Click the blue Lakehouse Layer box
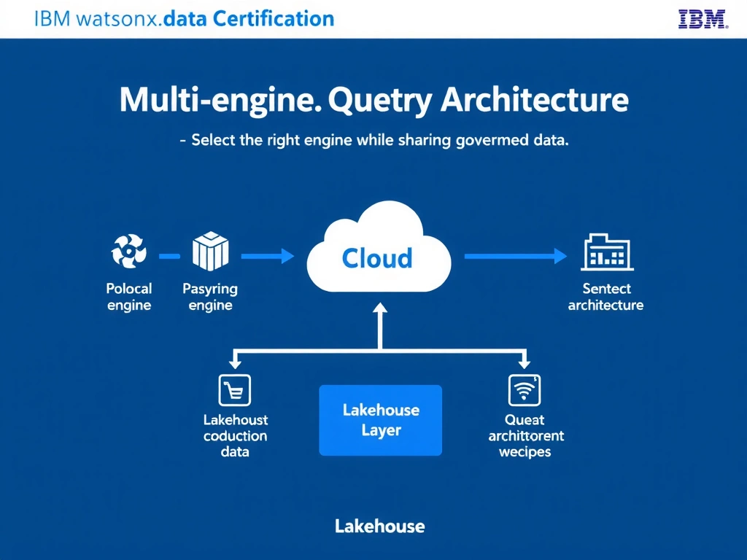Screen dimensions: 747x560 coord(381,420)
